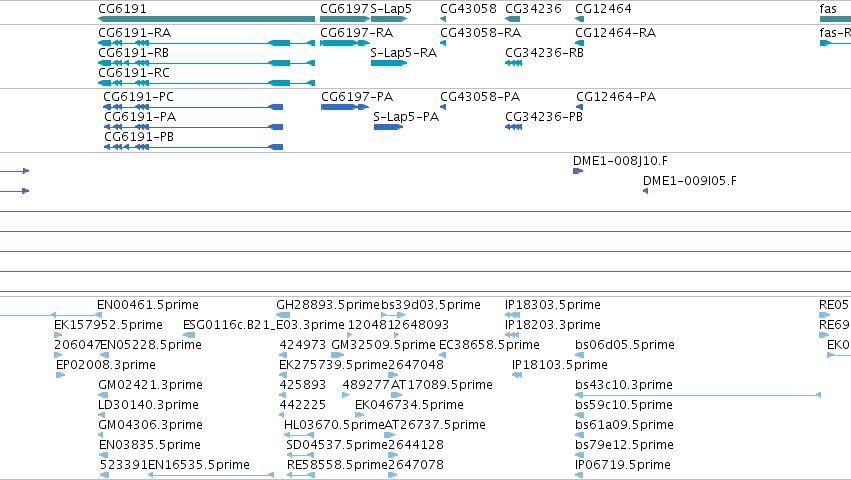Select the CG12464-PA protein label

pyautogui.click(x=616, y=97)
